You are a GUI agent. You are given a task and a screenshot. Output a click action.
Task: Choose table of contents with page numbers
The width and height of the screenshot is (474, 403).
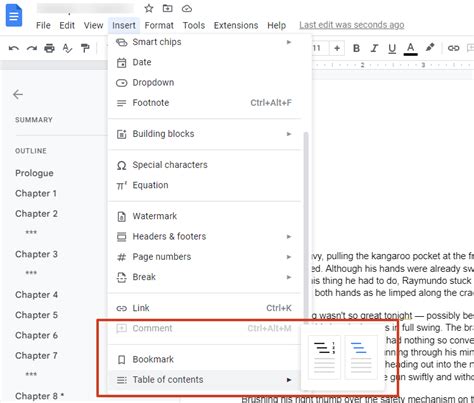(x=324, y=357)
